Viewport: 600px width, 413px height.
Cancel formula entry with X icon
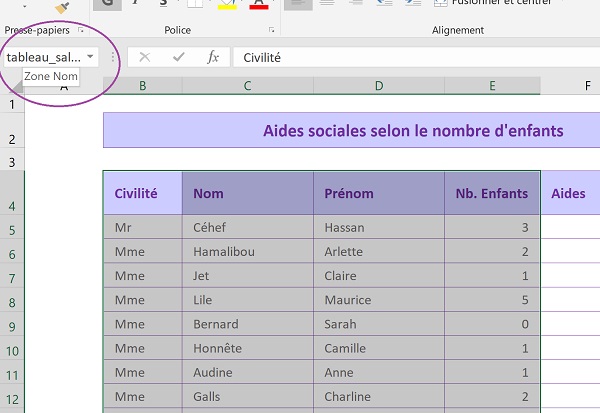pos(145,57)
